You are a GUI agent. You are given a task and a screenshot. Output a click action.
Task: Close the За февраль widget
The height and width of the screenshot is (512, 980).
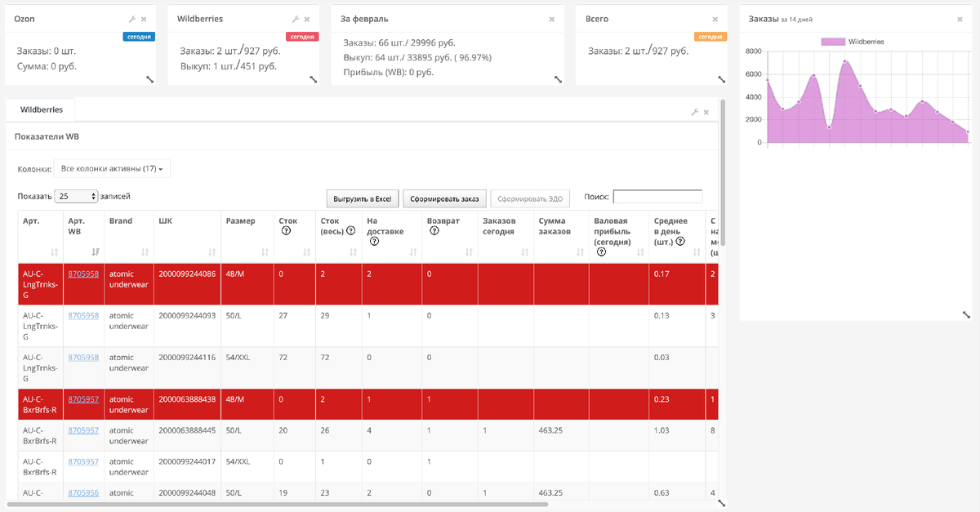click(x=551, y=19)
